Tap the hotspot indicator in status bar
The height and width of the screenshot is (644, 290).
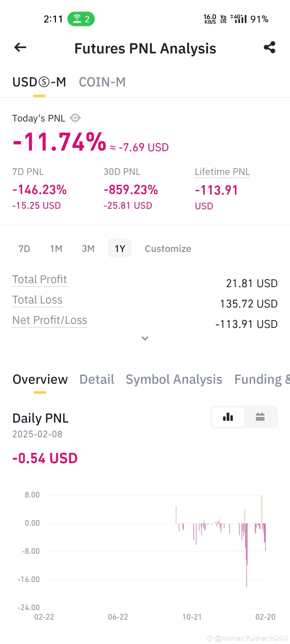pyautogui.click(x=81, y=19)
